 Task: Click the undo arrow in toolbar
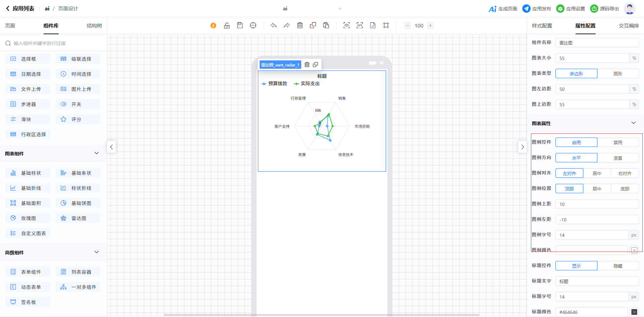[274, 25]
